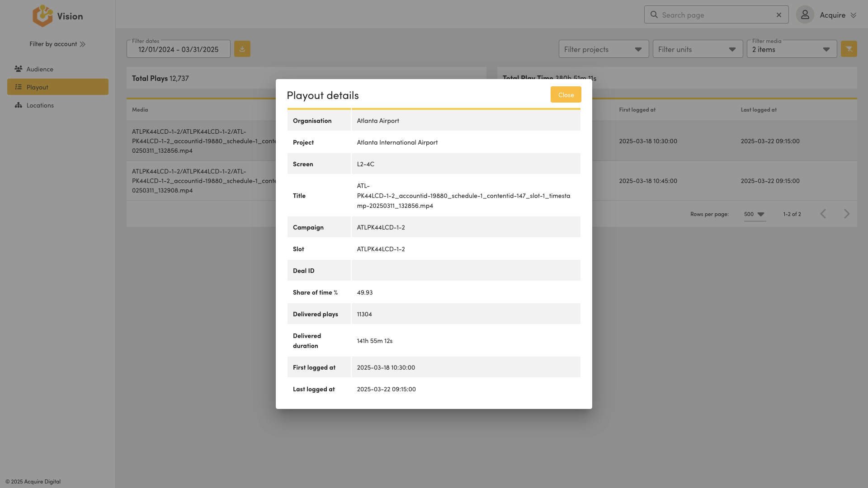Screen dimensions: 868x488
Task: Click the Screen value L2-4C
Action: tap(365, 164)
